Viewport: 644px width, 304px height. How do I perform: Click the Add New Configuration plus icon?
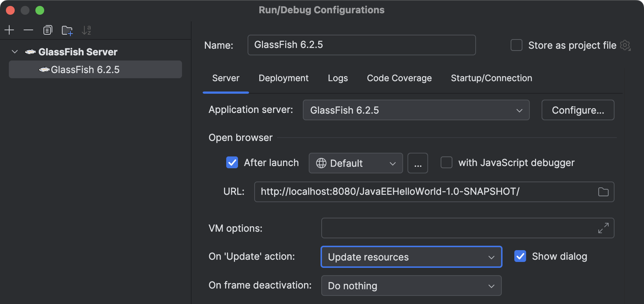9,30
